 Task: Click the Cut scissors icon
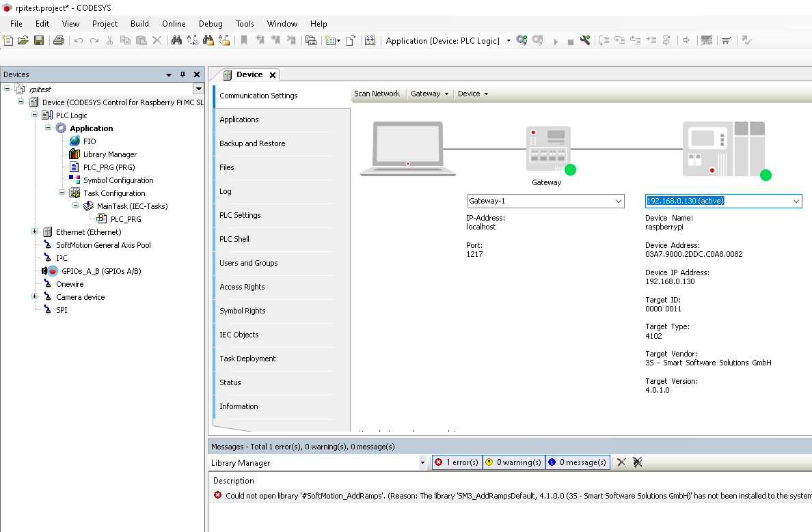click(109, 40)
